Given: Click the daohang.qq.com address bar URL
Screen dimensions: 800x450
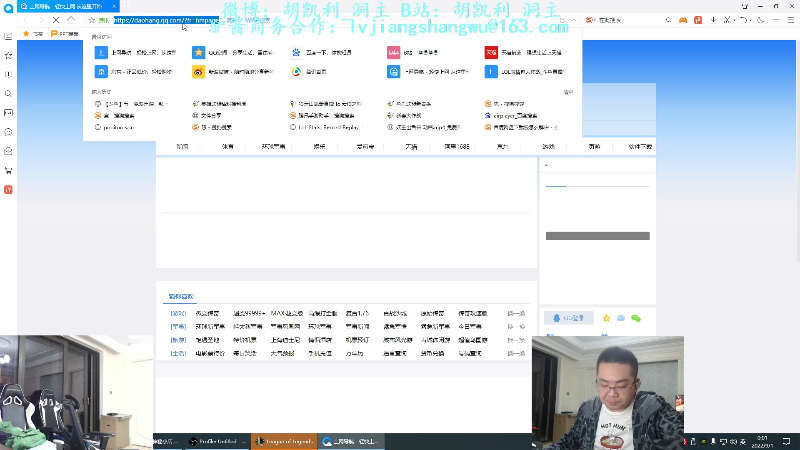Looking at the screenshot, I should [x=166, y=20].
